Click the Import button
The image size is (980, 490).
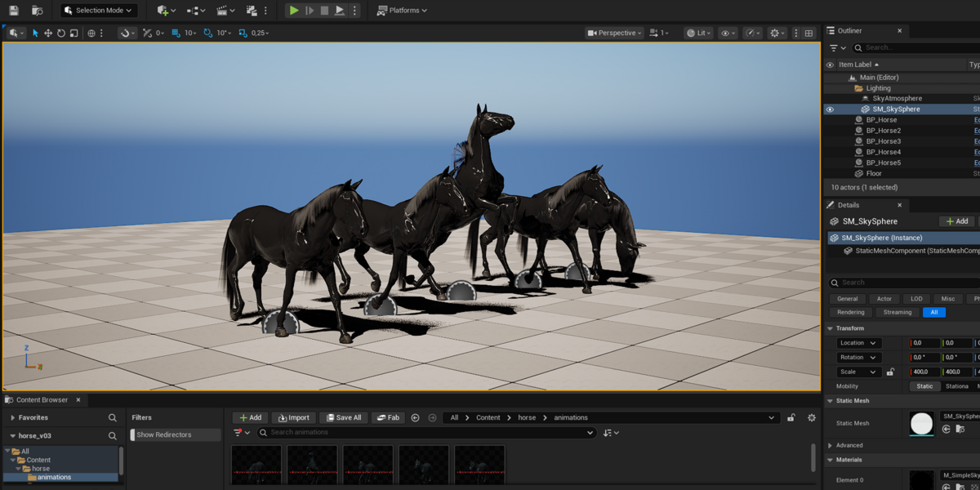click(x=293, y=417)
